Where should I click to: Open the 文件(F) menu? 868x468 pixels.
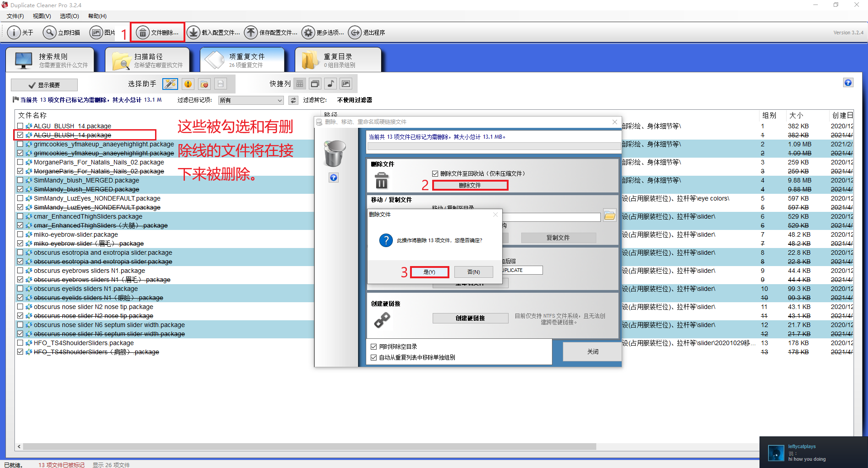tap(15, 16)
